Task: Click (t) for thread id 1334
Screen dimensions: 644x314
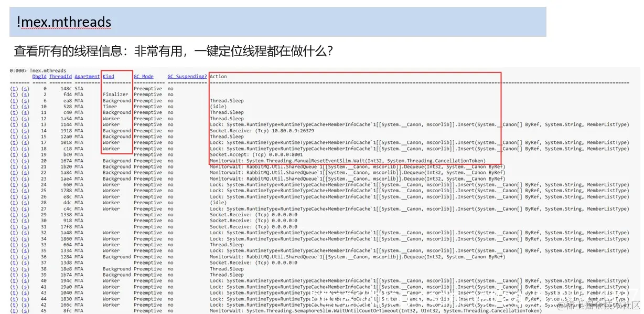Action: [x=14, y=251]
